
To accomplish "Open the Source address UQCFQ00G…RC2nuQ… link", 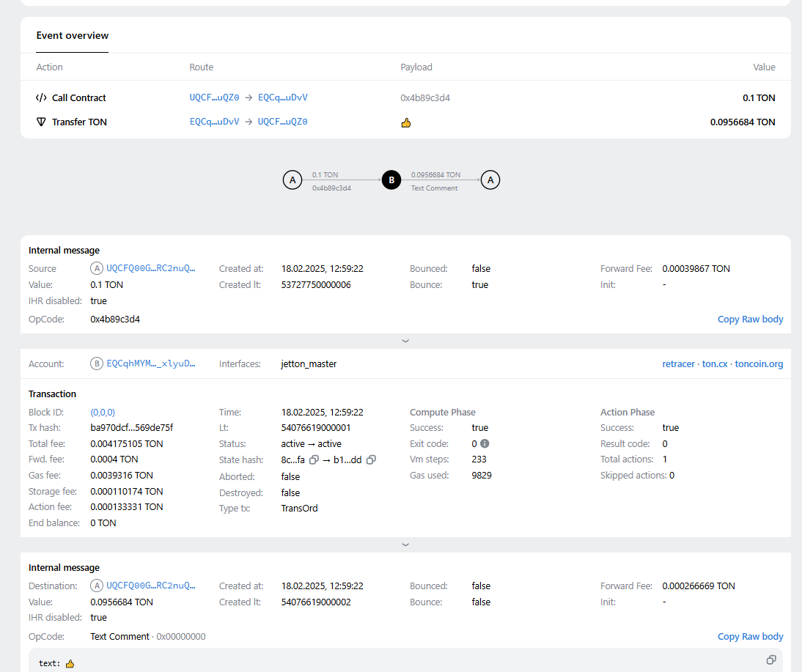I will 151,269.
